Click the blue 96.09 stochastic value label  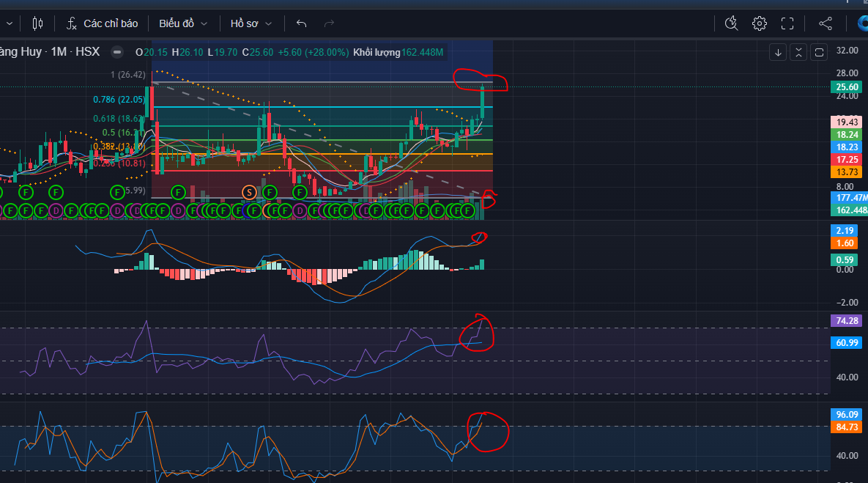pos(847,414)
